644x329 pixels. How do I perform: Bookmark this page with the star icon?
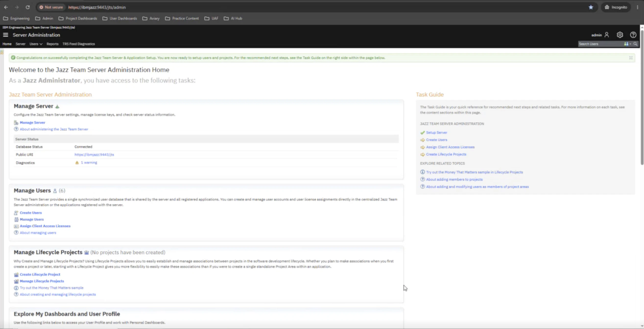tap(591, 7)
